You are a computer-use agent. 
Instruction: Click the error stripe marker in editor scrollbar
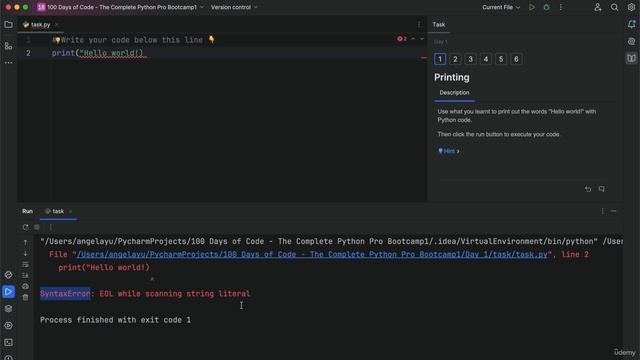pyautogui.click(x=424, y=58)
